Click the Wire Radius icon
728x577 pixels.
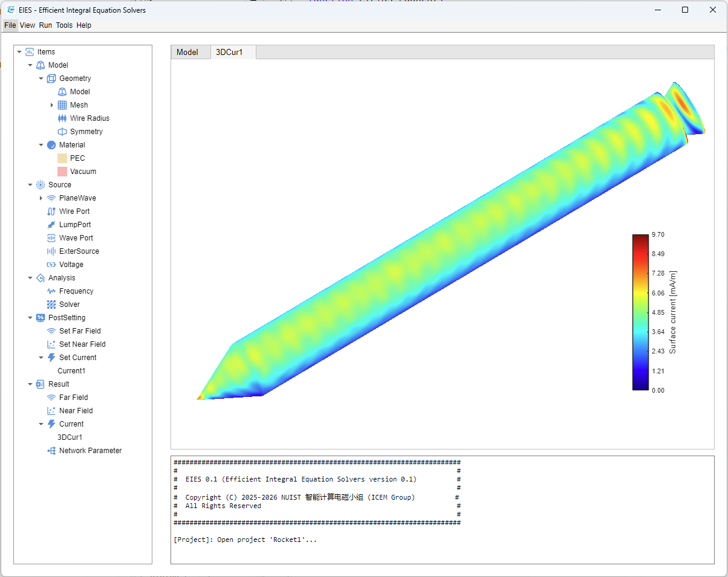click(62, 118)
